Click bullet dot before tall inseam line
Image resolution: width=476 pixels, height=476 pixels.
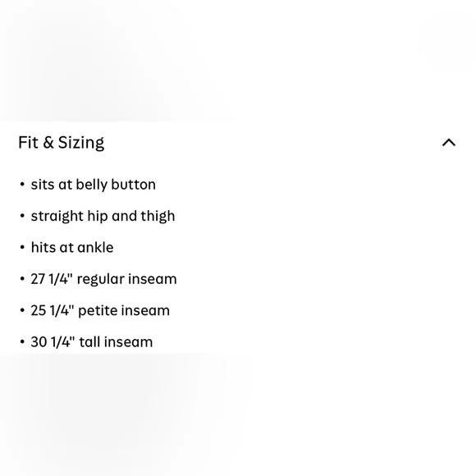[x=22, y=342]
